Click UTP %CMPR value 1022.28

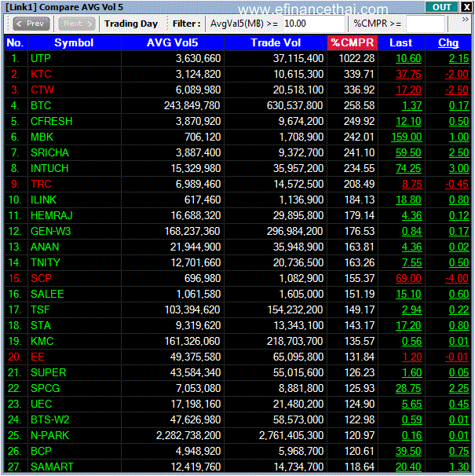(x=356, y=58)
